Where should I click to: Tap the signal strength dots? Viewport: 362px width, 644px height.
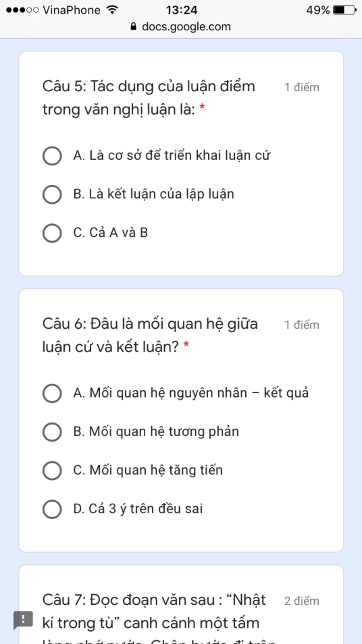click(x=22, y=10)
